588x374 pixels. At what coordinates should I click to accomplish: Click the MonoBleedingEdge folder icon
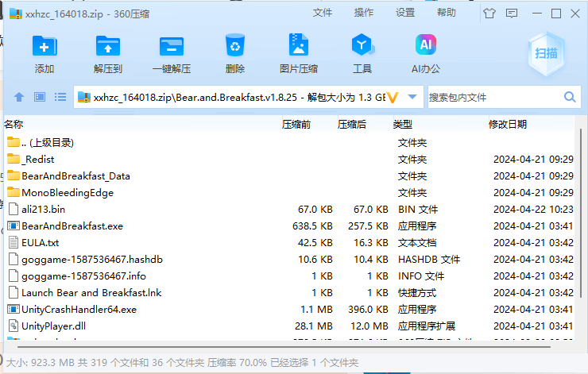14,192
